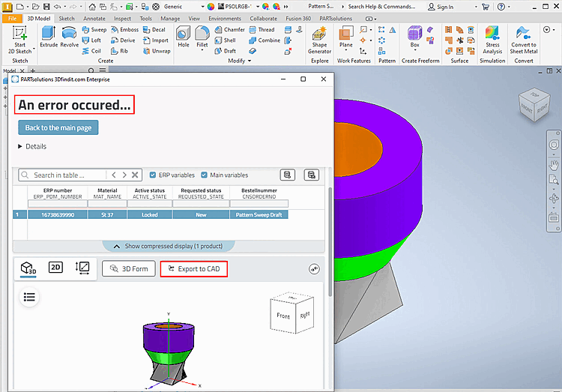The height and width of the screenshot is (392, 562).
Task: Create a Freeform Box
Action: pos(414,37)
